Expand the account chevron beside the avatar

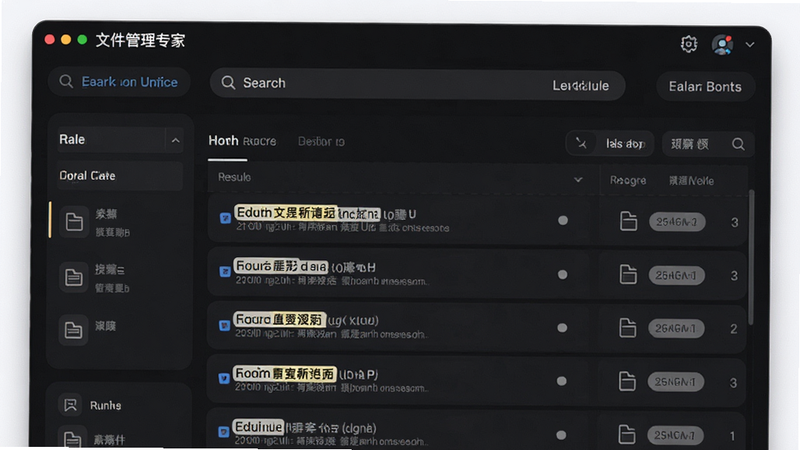pos(749,44)
